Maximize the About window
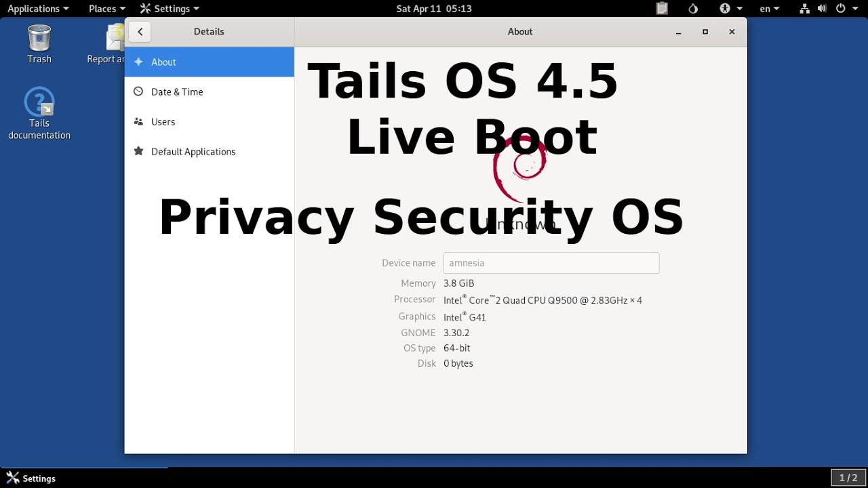The width and height of the screenshot is (868, 488). [x=705, y=32]
